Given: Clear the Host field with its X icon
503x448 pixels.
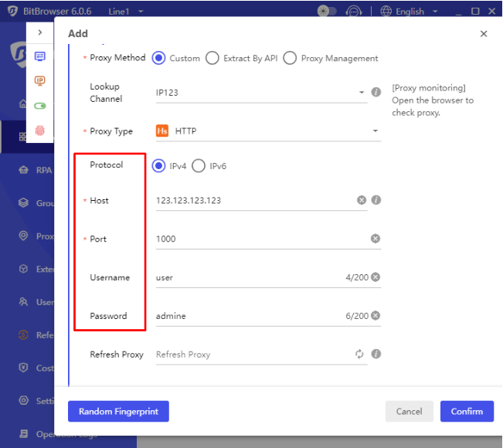Looking at the screenshot, I should click(361, 200).
